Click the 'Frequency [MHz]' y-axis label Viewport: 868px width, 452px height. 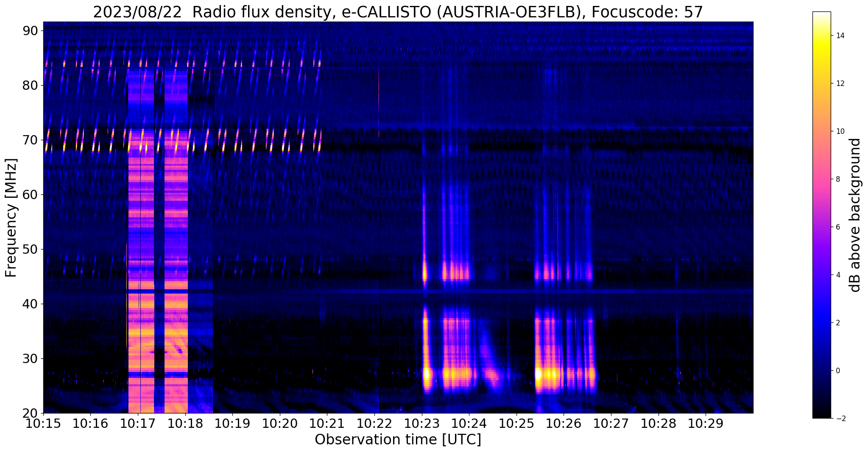11,218
